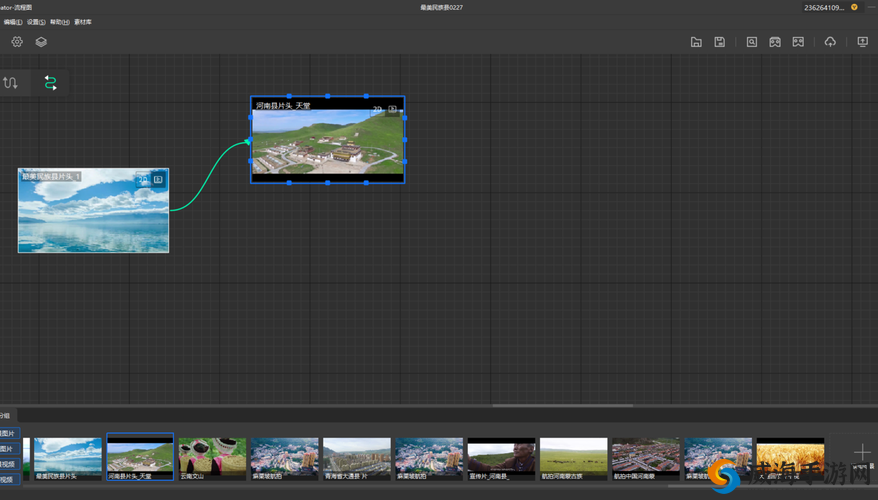The width and height of the screenshot is (878, 500).
Task: Open the 素材库 menu
Action: tap(83, 22)
